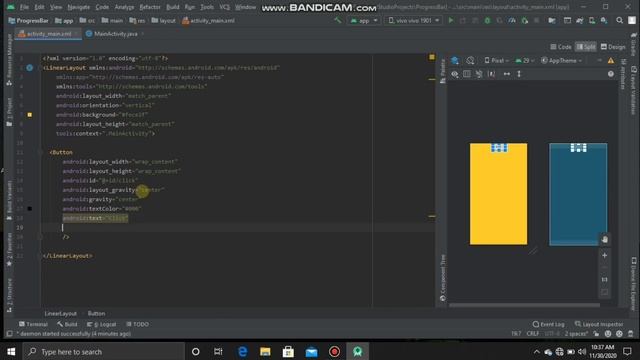Open the AVD Manager icon
This screenshot has width=640, height=360.
(592, 20)
